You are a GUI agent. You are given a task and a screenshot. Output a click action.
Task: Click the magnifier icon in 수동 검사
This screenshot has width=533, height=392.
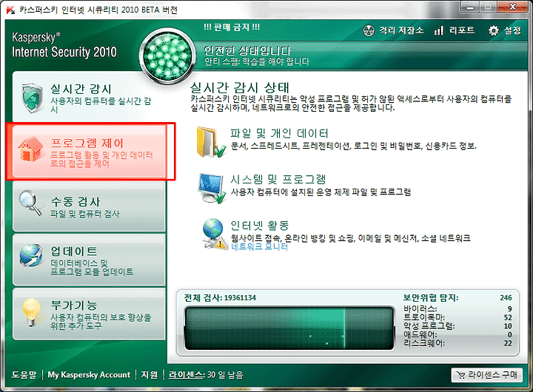coord(30,203)
